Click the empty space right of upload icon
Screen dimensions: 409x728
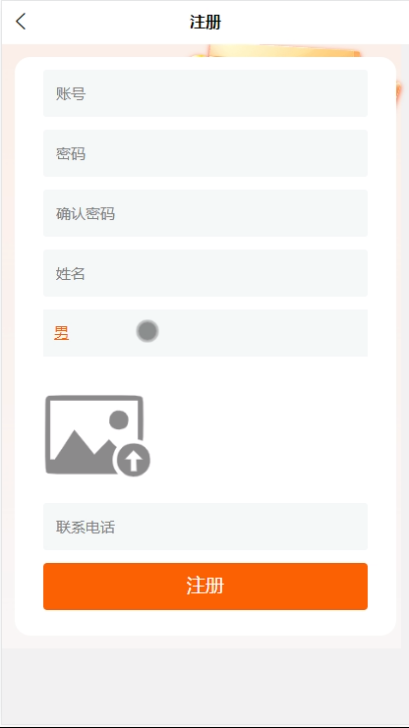260,436
